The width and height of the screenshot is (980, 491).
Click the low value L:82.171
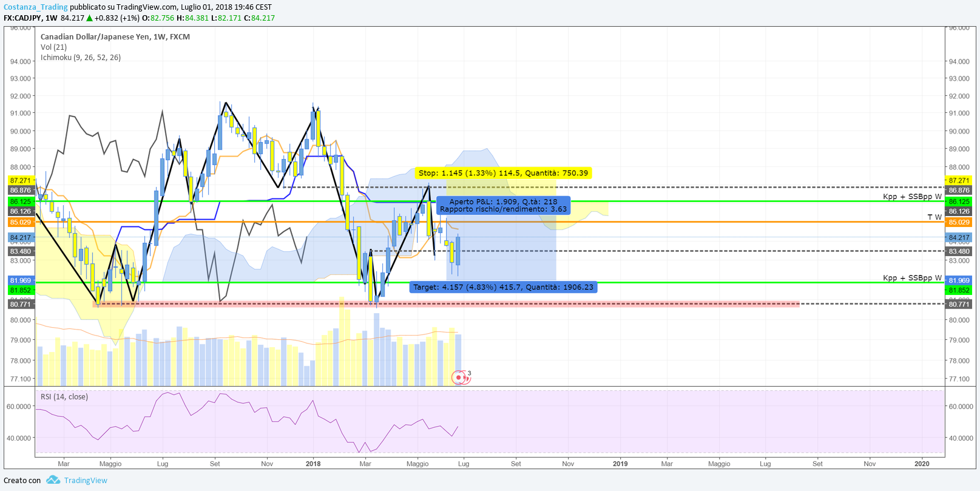click(226, 18)
